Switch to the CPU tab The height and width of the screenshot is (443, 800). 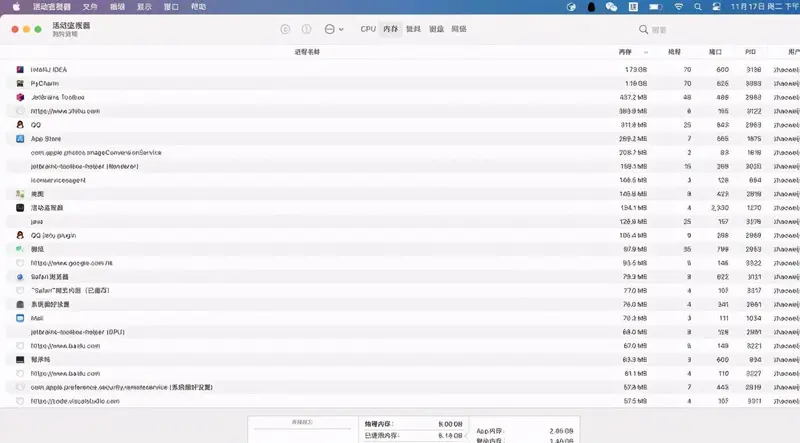click(x=368, y=30)
